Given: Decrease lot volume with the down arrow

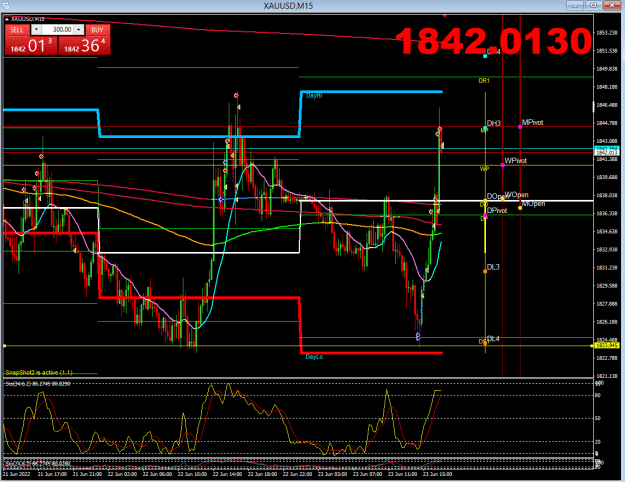Looking at the screenshot, I should (x=36, y=30).
